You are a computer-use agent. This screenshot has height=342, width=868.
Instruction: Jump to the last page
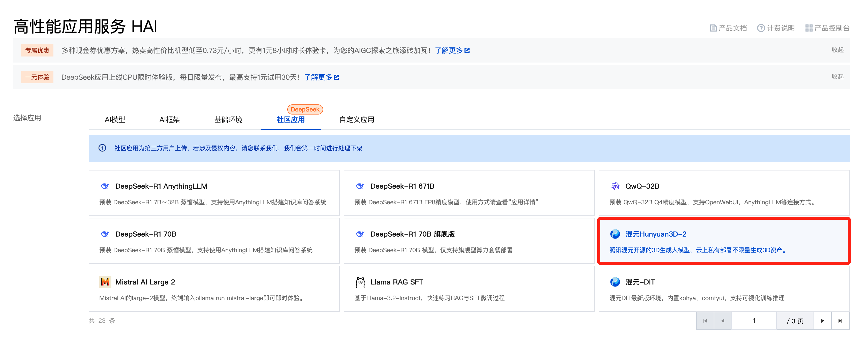tap(840, 321)
